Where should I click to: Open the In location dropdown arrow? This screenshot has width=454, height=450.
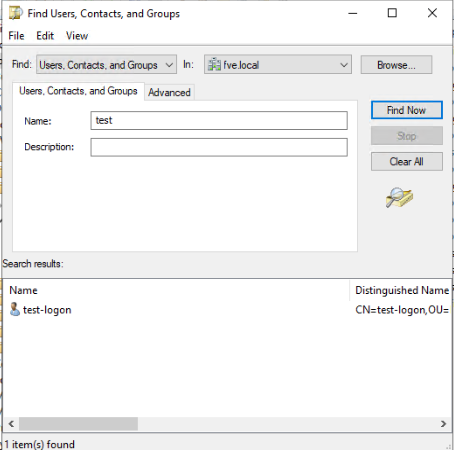344,65
